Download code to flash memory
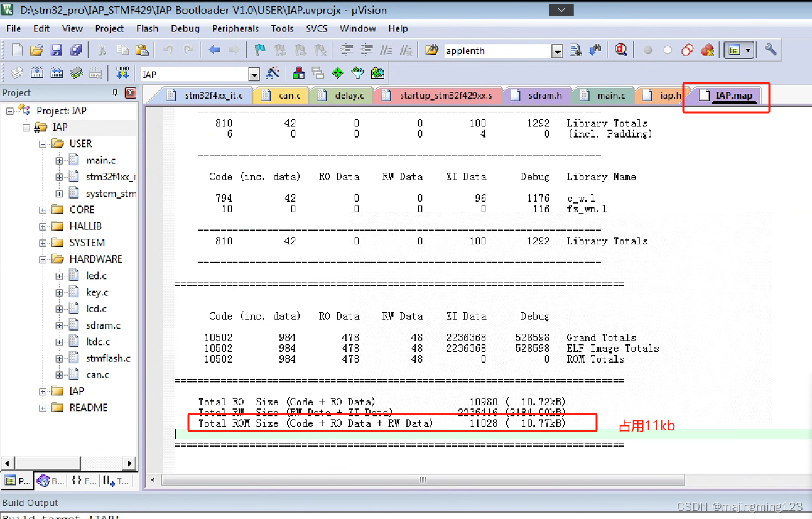Screen dimensions: 812x519 tap(122, 73)
